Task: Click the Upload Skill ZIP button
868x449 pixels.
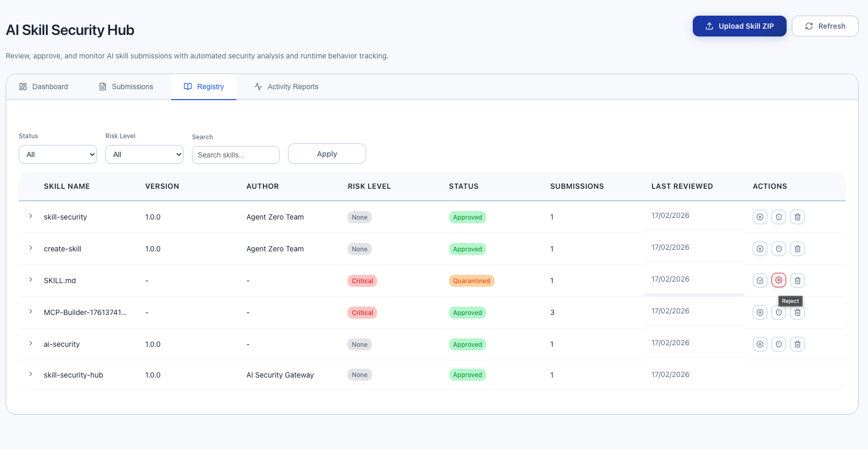Action: [739, 26]
